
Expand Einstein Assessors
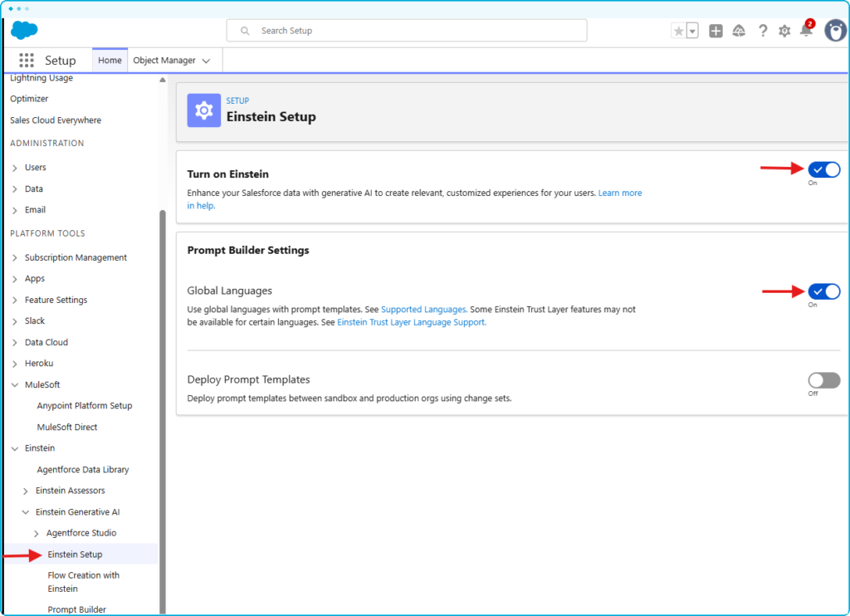26,491
